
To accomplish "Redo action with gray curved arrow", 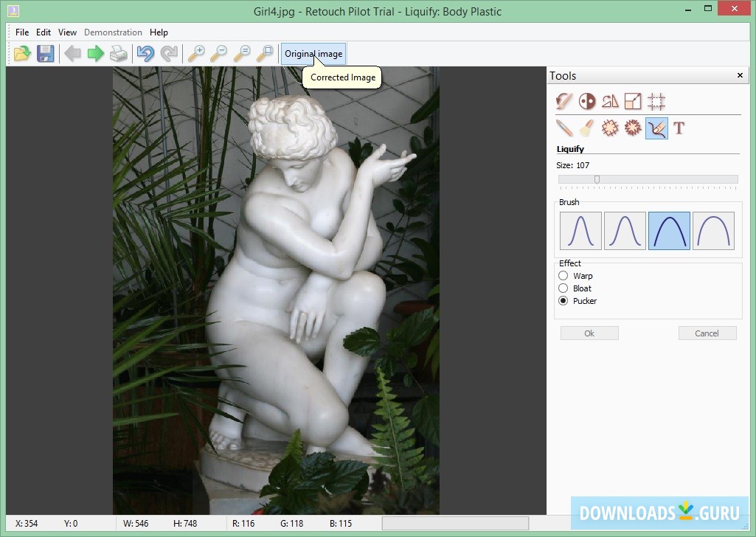I will click(x=169, y=54).
